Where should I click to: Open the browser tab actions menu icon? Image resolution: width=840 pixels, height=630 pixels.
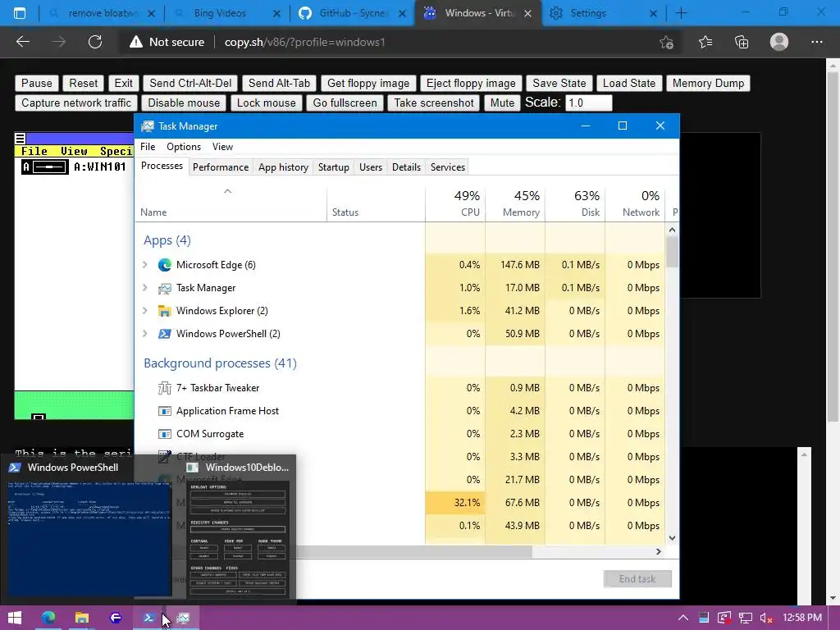[x=20, y=13]
